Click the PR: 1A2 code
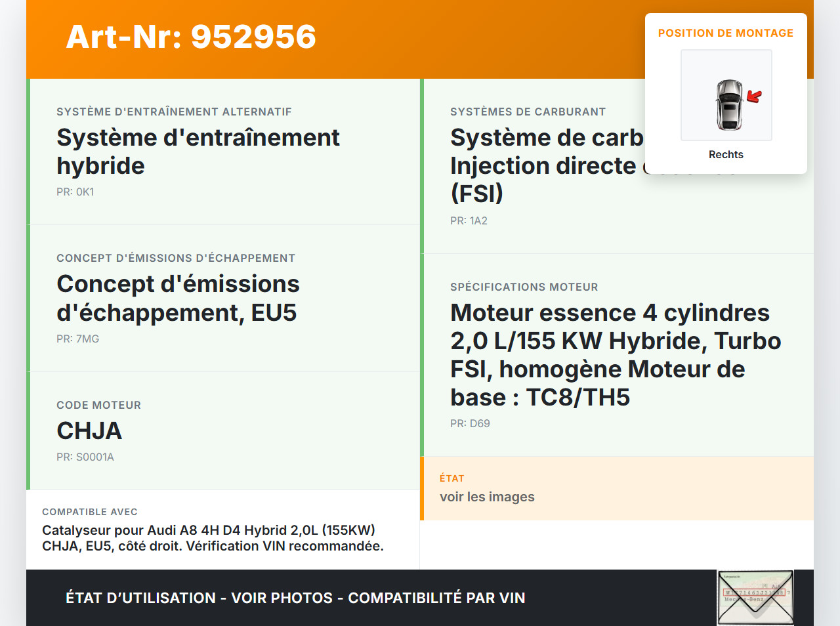 tap(469, 221)
